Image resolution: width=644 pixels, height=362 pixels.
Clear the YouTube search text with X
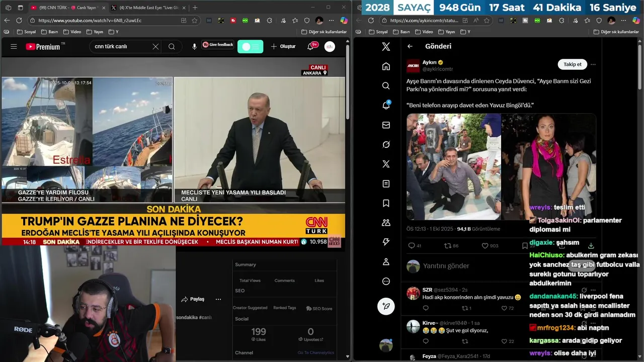click(155, 46)
